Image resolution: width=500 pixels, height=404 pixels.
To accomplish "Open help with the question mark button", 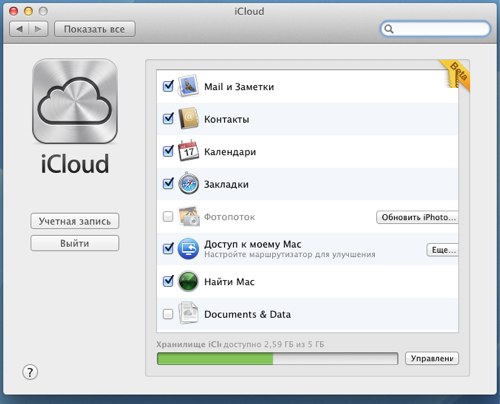I will point(30,372).
